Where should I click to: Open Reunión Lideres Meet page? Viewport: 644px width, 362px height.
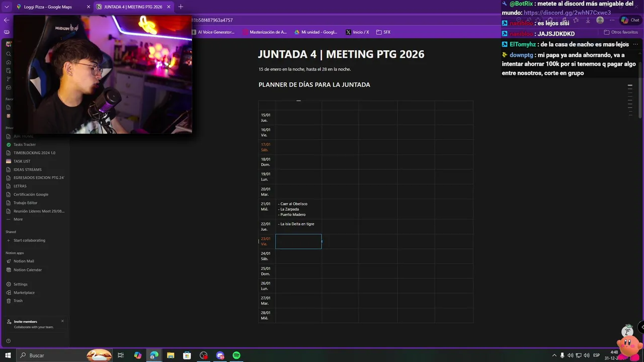pyautogui.click(x=35, y=211)
